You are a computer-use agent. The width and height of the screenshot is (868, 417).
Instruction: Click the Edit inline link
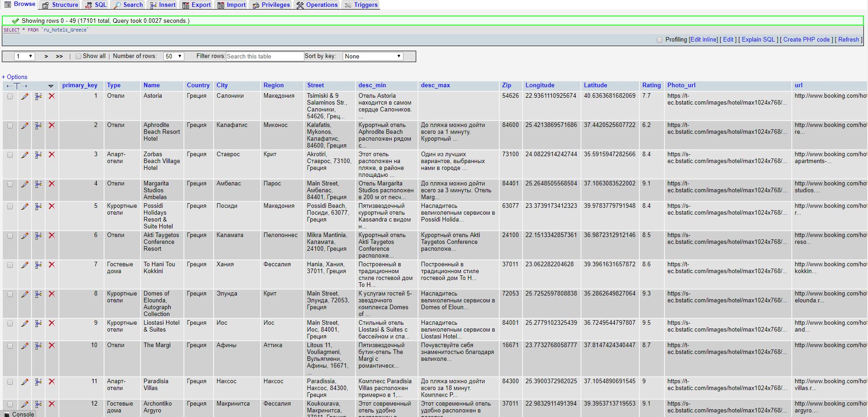click(x=703, y=40)
